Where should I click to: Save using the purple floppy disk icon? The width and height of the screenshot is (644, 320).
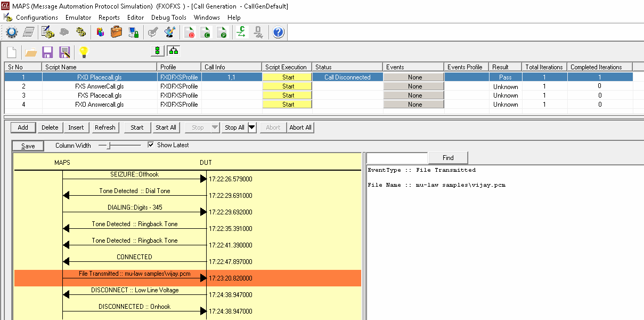pos(47,52)
